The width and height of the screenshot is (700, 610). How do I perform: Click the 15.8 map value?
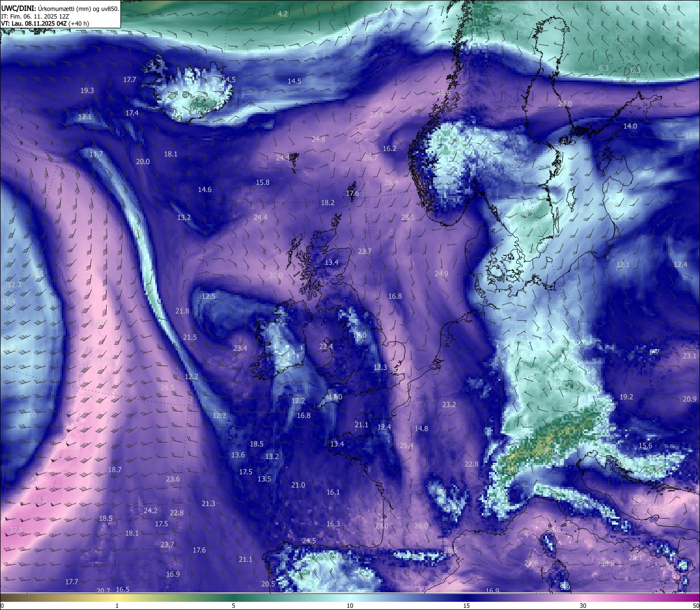pyautogui.click(x=262, y=182)
